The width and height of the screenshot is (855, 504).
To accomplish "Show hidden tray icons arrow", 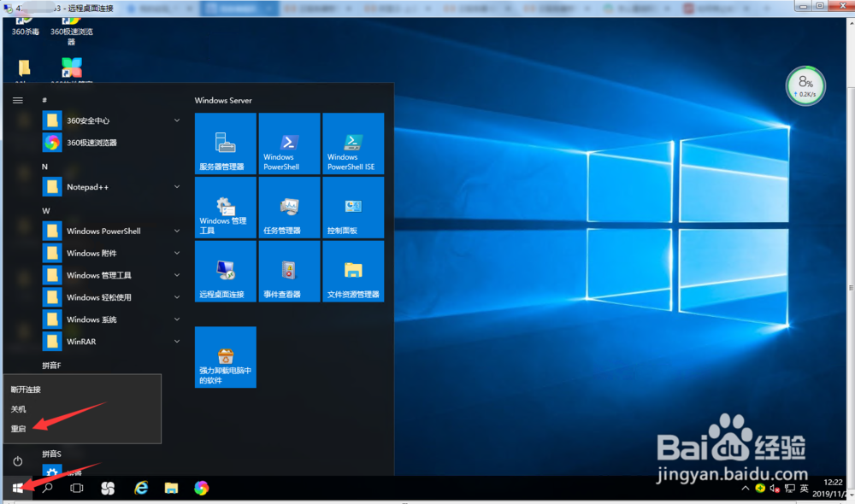I will coord(746,489).
